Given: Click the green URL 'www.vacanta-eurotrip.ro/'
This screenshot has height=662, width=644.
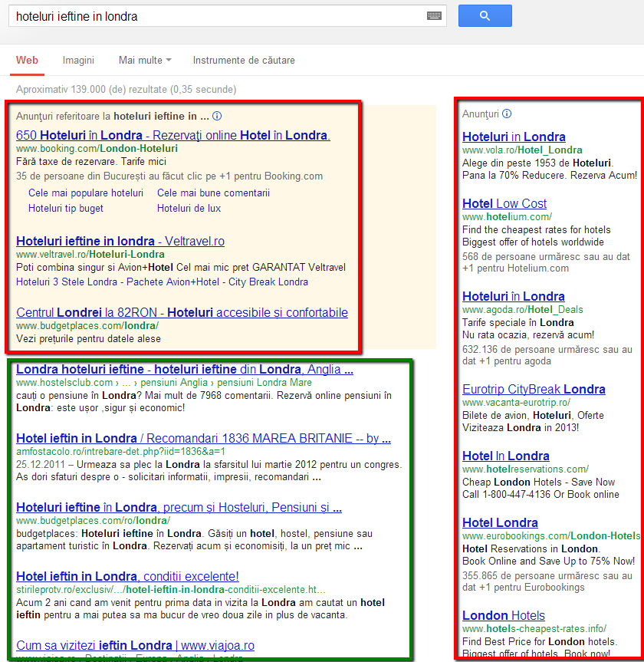Looking at the screenshot, I should [517, 403].
